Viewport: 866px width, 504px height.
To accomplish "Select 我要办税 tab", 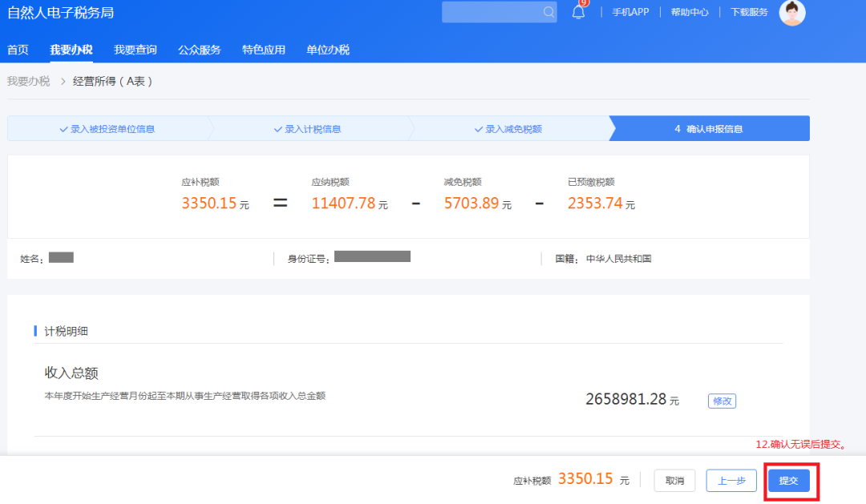I will [71, 50].
